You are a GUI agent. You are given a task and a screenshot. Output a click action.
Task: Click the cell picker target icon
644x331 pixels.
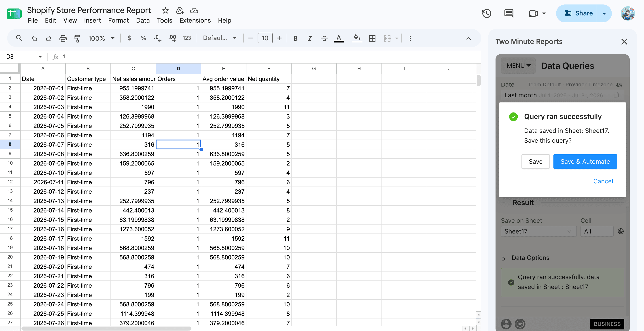click(621, 231)
